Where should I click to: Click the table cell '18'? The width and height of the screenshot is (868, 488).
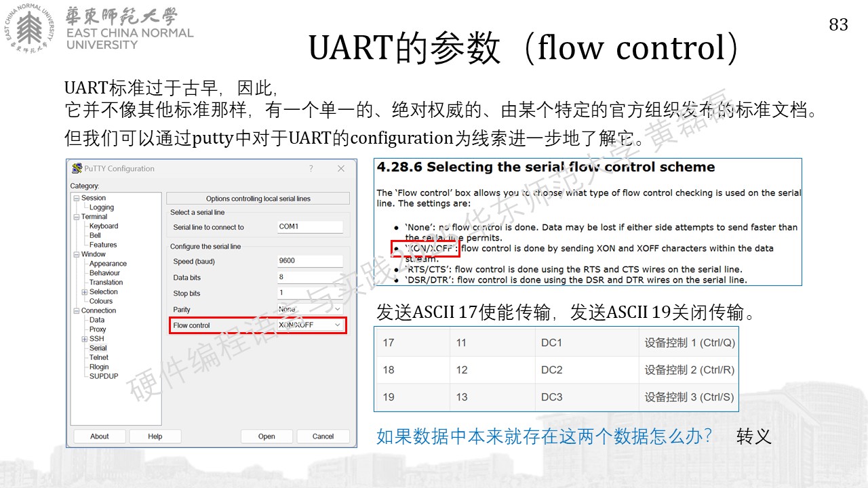click(389, 370)
